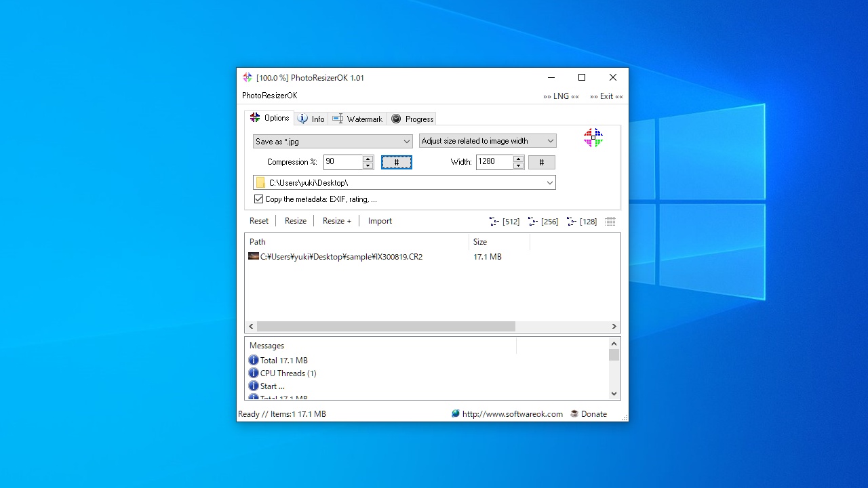Screen dimensions: 868x488
Task: Switch to the Progress tab
Action: [x=412, y=119]
